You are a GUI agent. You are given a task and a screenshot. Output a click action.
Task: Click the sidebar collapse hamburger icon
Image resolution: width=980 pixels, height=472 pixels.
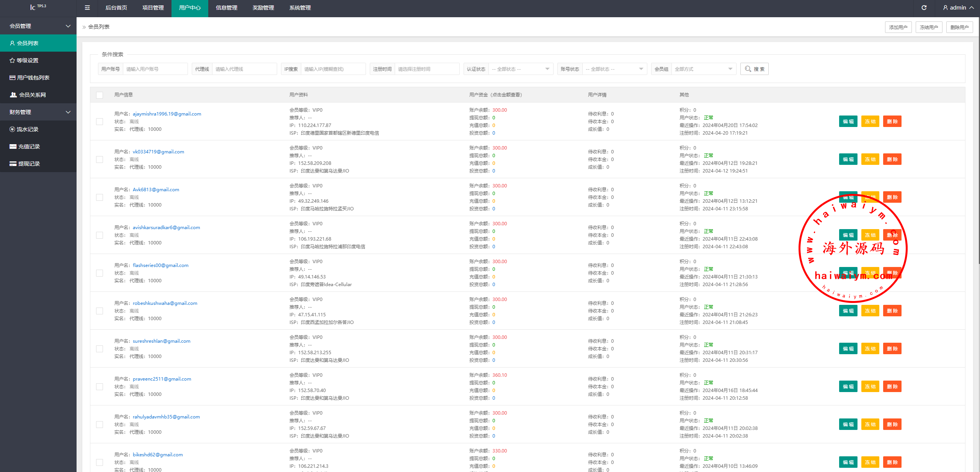[x=87, y=8]
